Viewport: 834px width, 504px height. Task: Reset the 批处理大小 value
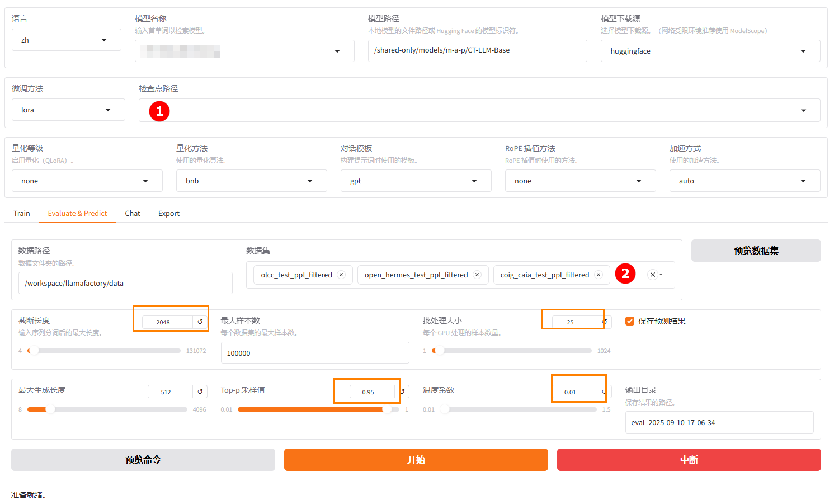coord(605,322)
